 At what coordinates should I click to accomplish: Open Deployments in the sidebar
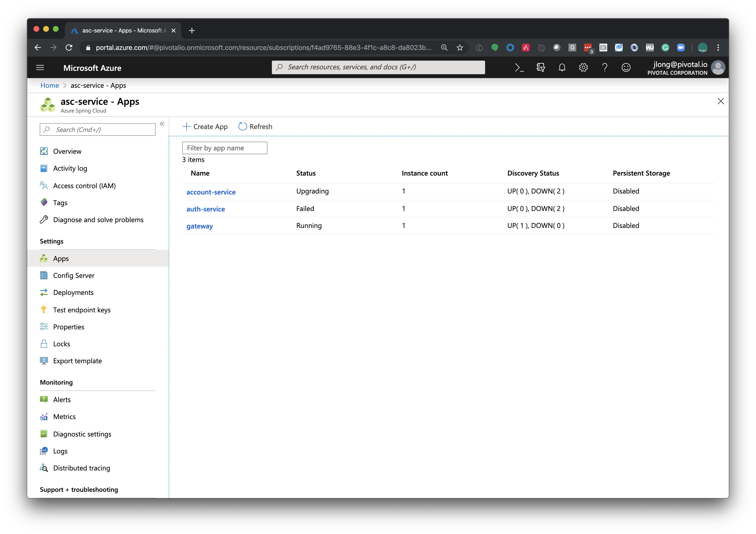point(73,293)
